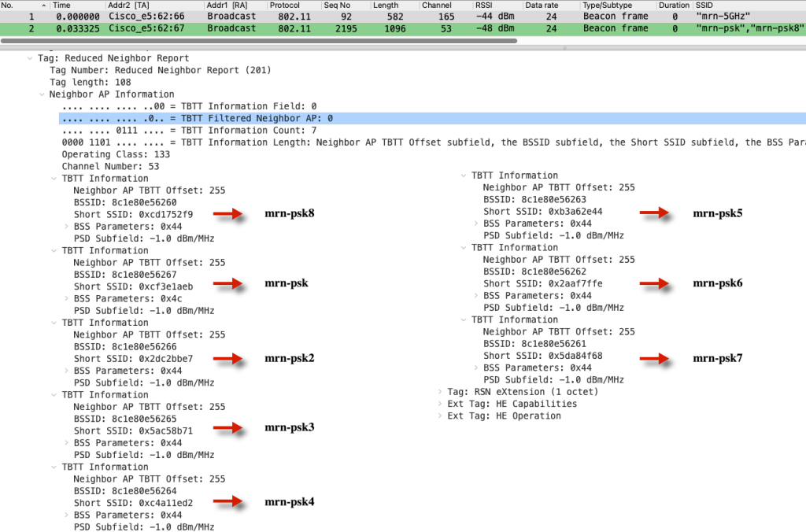Screen dimensions: 806x532
Task: Expand Tag: RSN eXtension (1 octet)
Action: 440,392
